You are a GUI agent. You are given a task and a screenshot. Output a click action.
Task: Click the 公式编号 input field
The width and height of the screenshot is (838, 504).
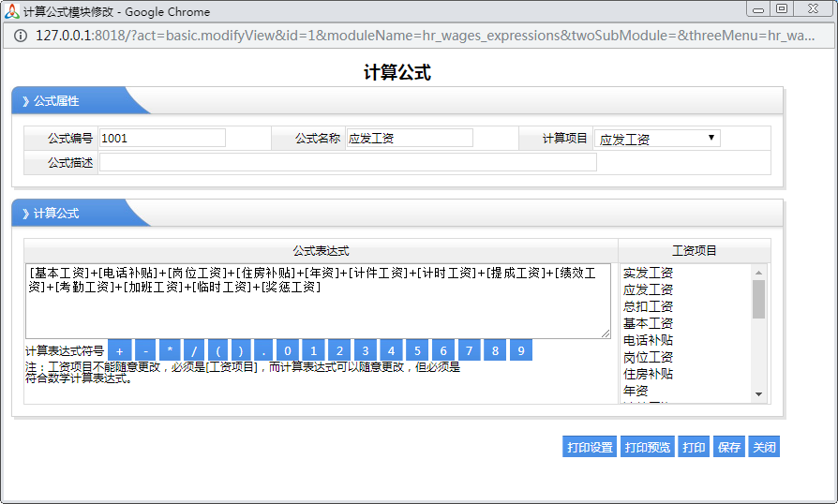(162, 138)
